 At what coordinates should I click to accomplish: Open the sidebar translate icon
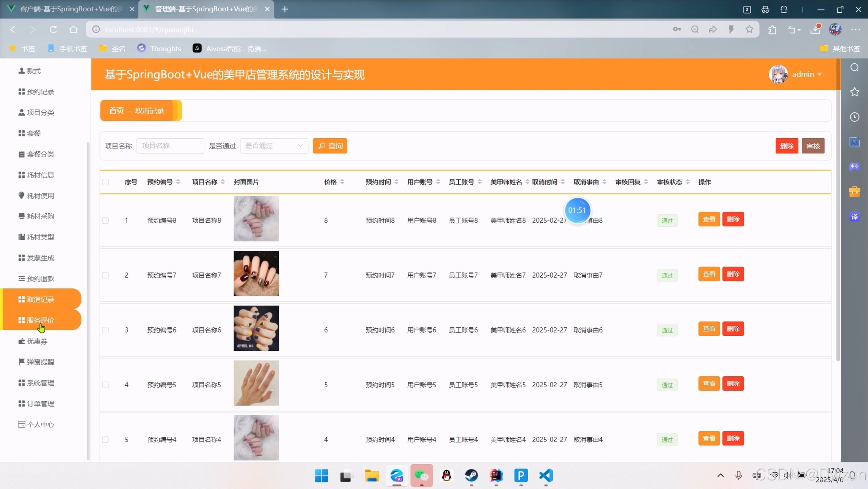854,217
